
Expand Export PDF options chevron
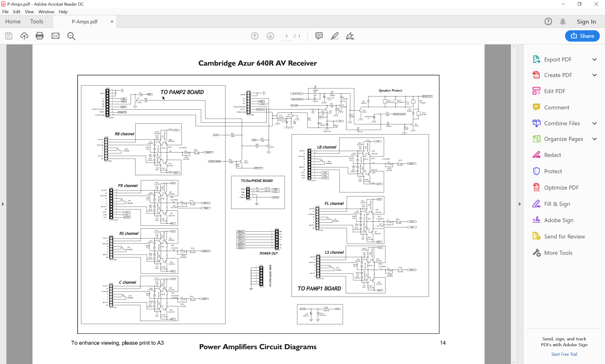[594, 60]
